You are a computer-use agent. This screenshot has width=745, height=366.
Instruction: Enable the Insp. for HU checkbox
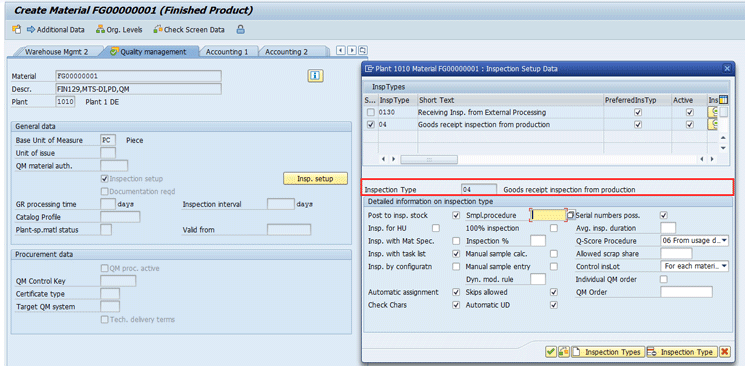[436, 228]
